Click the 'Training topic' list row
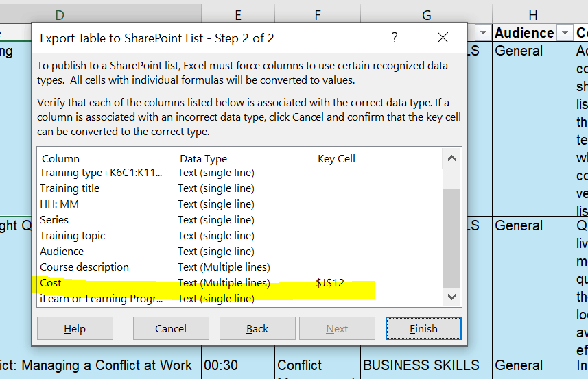 coord(240,236)
